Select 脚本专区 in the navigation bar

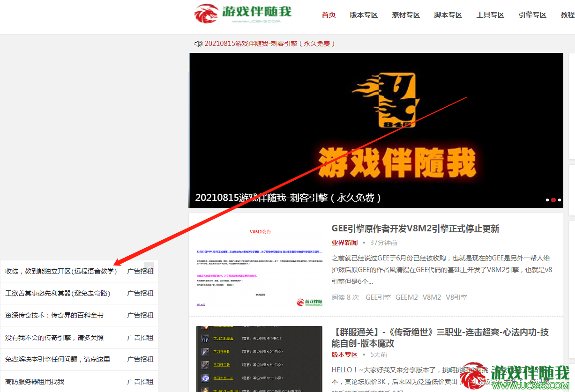coord(448,15)
